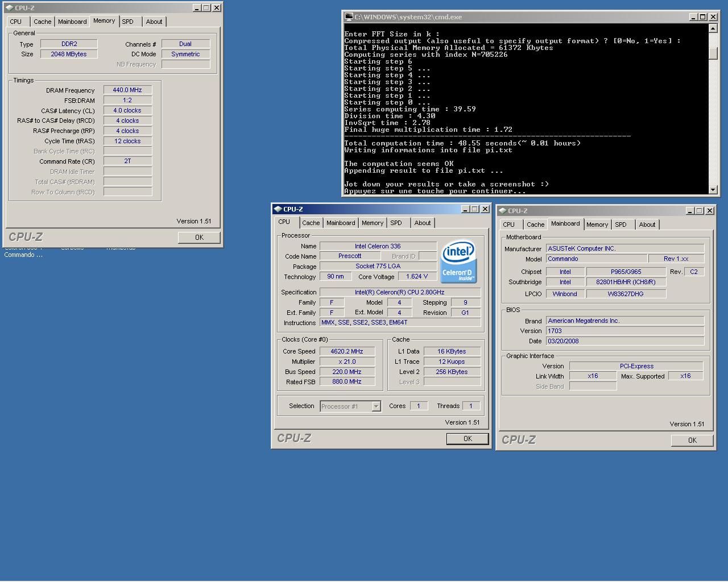Click the Intel Celeron D logo
Viewport: 728px width, 582px height.
tap(458, 261)
